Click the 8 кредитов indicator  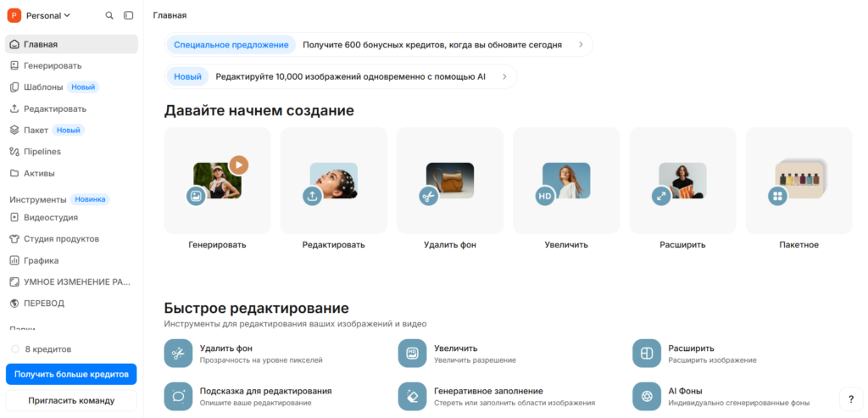click(x=42, y=349)
